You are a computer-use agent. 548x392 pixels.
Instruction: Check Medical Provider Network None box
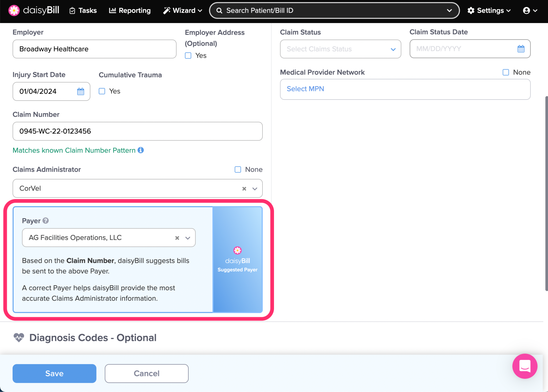505,73
